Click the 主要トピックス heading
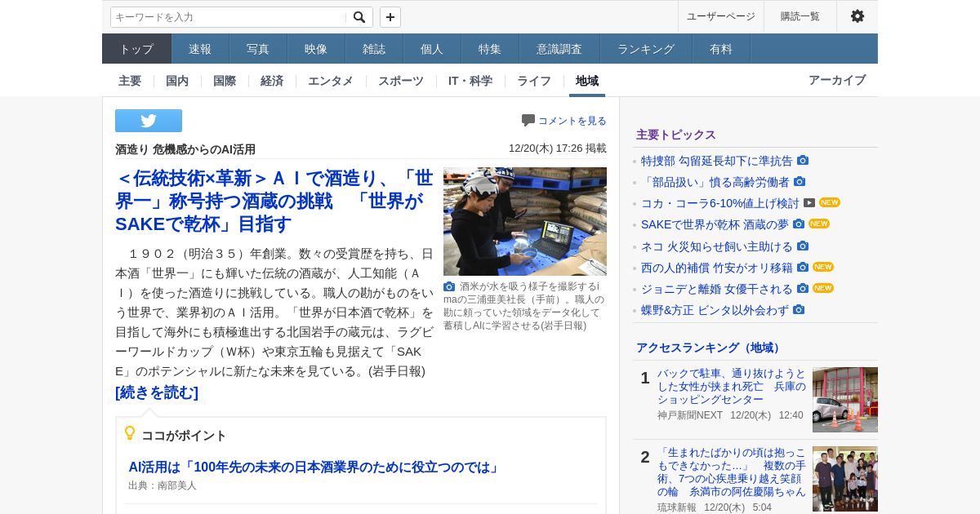 point(676,135)
